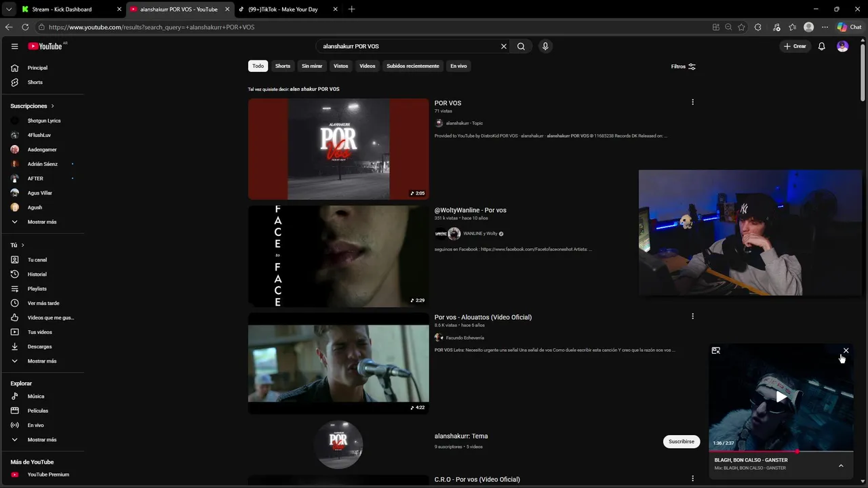Image resolution: width=868 pixels, height=488 pixels.
Task: Reload page with browser refresh button
Action: tap(25, 27)
